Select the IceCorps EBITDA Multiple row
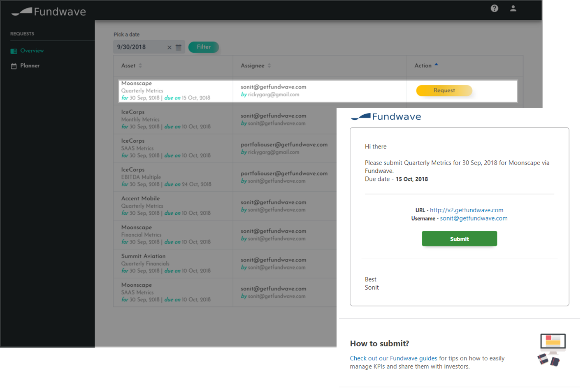The image size is (583, 392). coord(225,177)
